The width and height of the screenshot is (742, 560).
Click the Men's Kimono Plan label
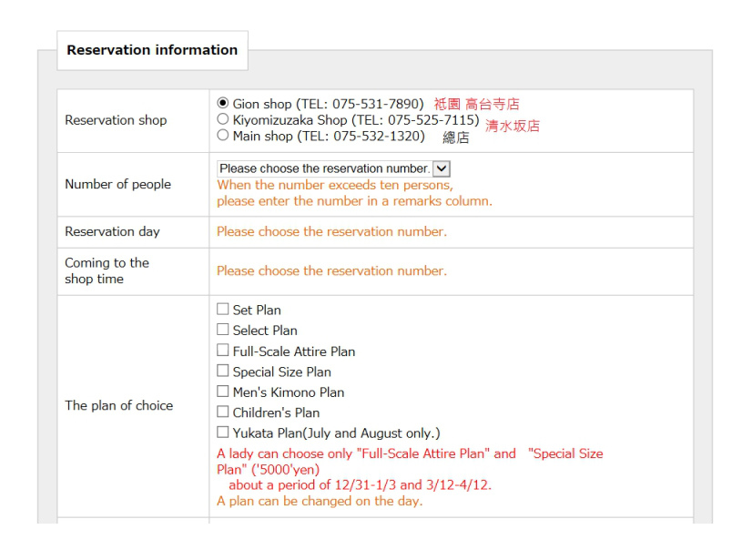click(x=289, y=392)
